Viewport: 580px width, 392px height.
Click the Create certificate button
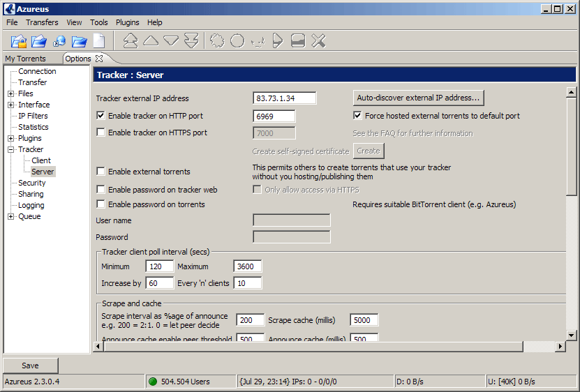point(369,151)
